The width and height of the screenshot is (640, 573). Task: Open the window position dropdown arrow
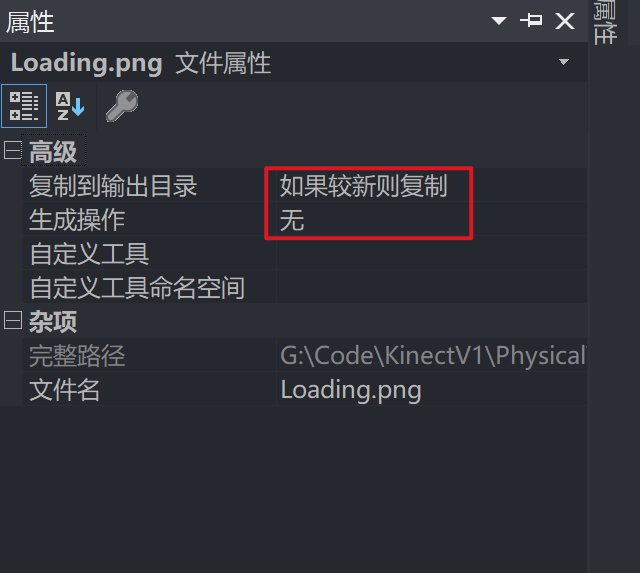tap(498, 20)
